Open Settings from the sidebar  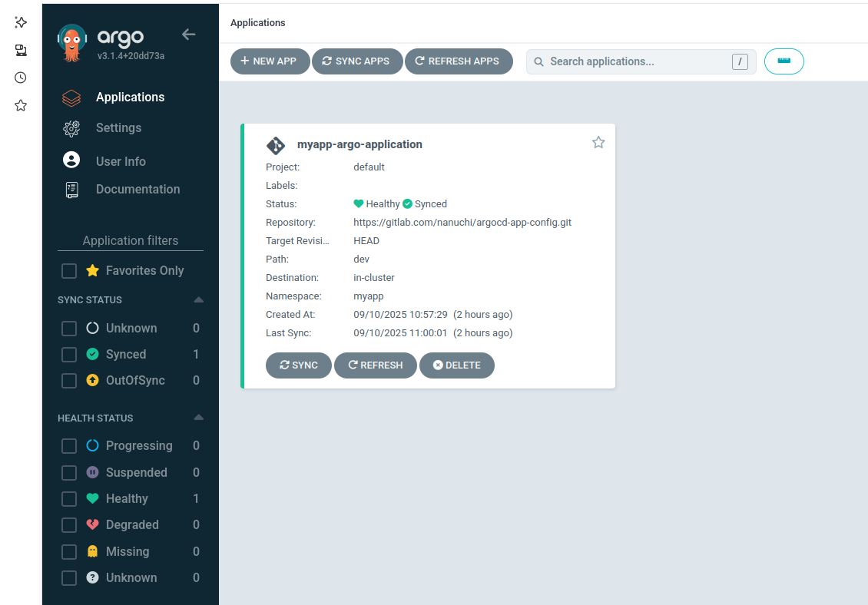(x=118, y=128)
